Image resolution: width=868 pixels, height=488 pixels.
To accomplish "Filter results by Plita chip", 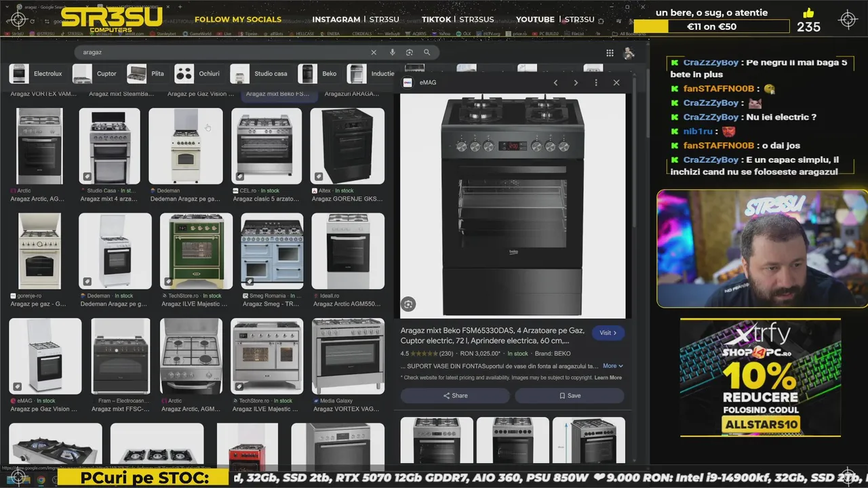I will coord(147,74).
